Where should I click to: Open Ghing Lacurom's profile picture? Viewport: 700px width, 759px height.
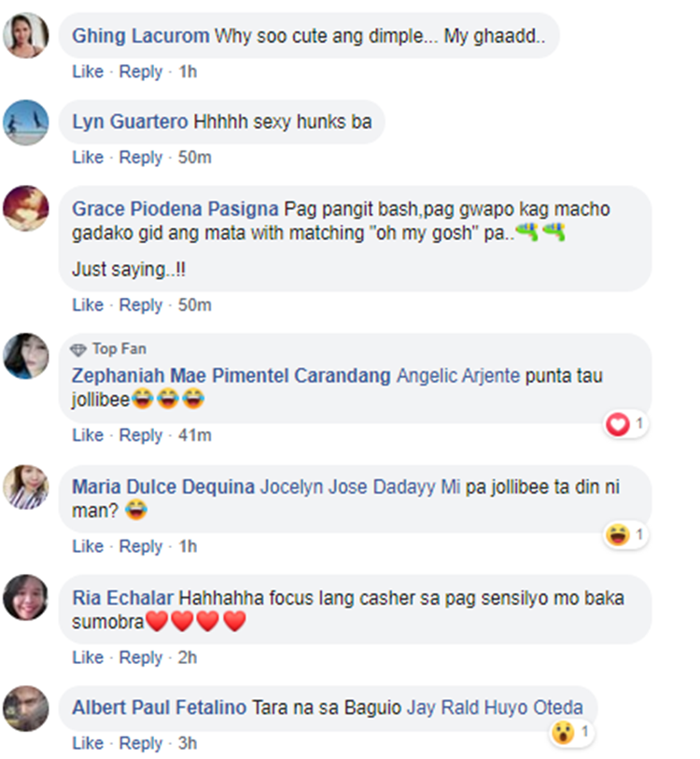click(x=25, y=35)
